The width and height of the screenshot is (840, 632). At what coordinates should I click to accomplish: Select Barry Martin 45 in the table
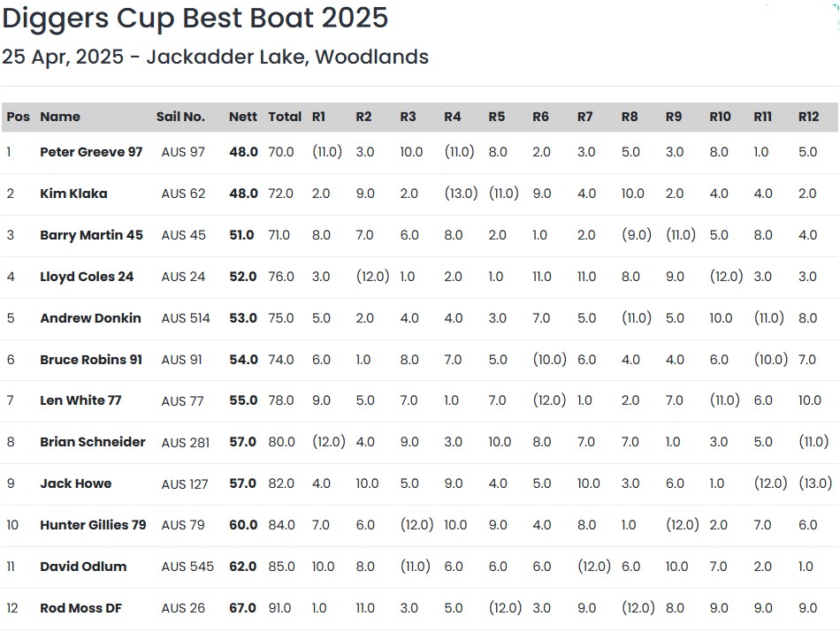pyautogui.click(x=91, y=235)
